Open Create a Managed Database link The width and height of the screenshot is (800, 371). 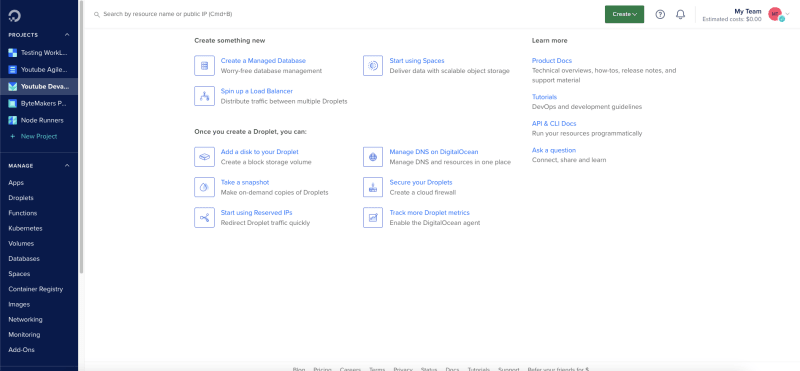263,61
